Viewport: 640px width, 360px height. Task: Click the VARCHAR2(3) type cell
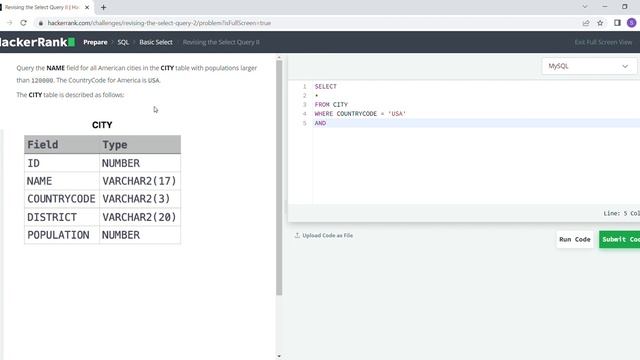point(140,199)
